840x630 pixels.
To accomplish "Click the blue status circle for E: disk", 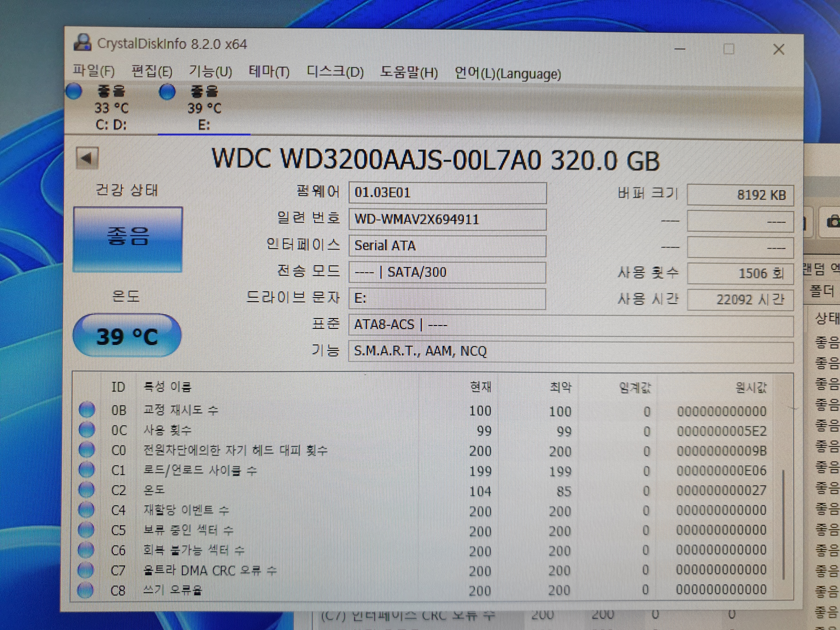I will tap(167, 92).
